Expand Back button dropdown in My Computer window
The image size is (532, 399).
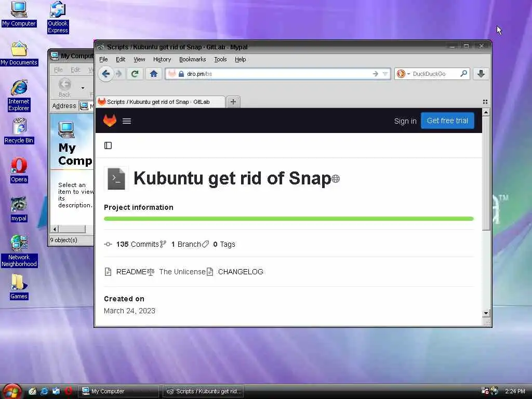[x=83, y=88]
